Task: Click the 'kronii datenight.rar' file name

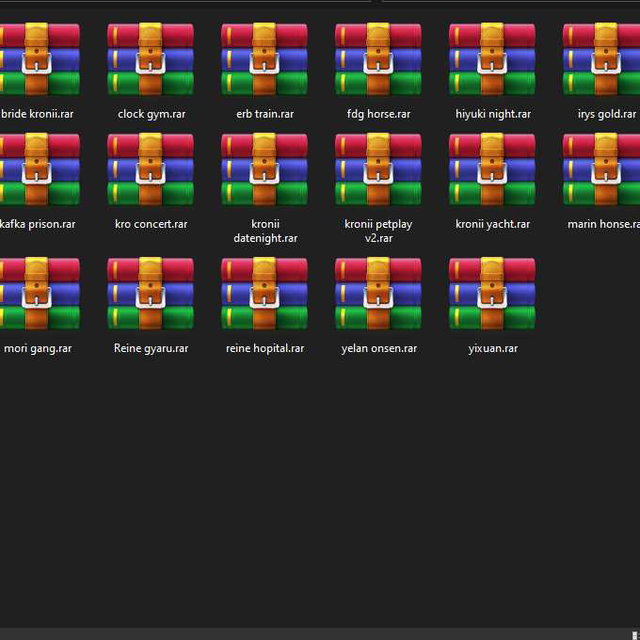Action: coord(265,231)
